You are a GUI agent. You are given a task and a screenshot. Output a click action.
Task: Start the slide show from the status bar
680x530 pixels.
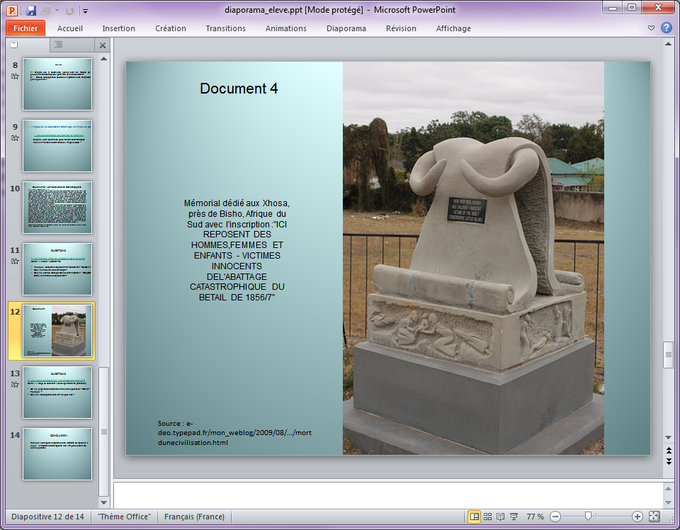point(514,517)
